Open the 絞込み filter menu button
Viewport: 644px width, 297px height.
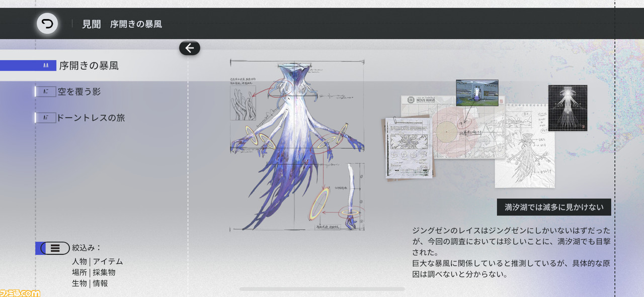(x=55, y=248)
